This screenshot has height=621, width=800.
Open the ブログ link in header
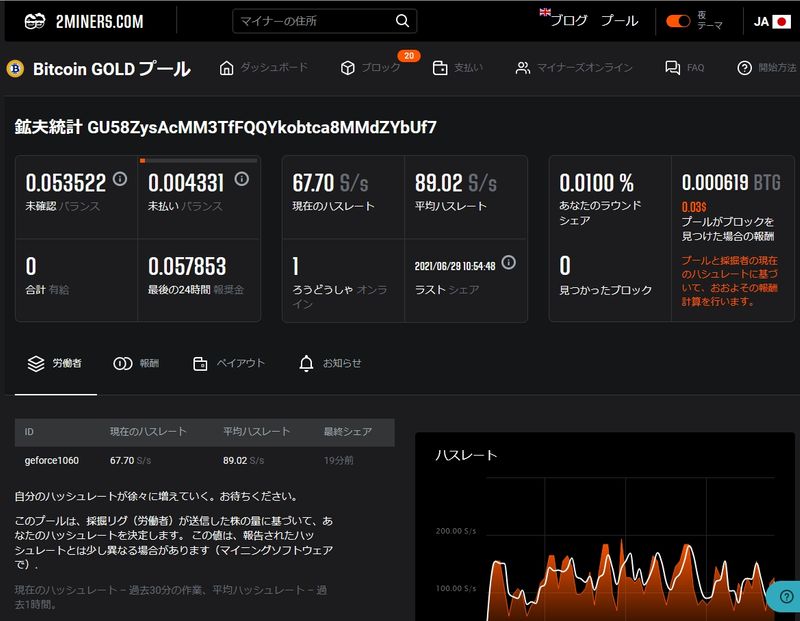point(568,21)
